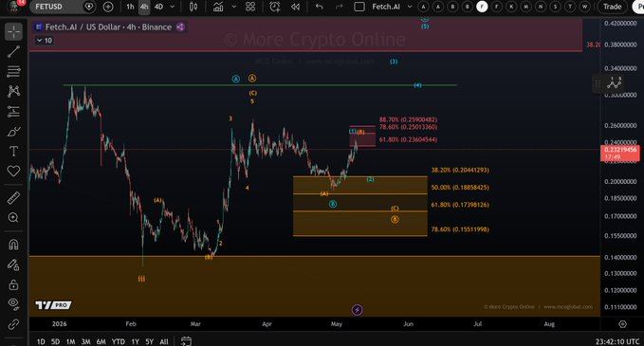Image resolution: width=644 pixels, height=346 pixels.
Task: Set date range to 3M
Action: (85, 341)
